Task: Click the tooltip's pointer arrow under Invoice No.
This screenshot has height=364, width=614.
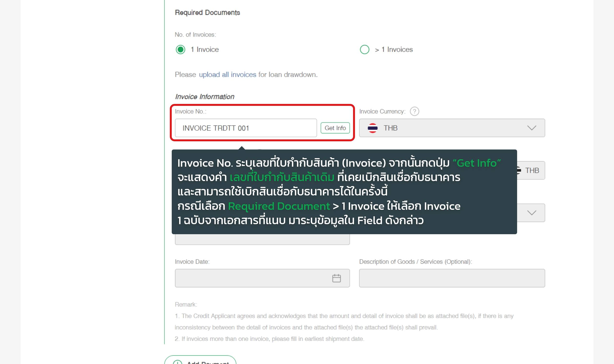Action: coord(242,148)
